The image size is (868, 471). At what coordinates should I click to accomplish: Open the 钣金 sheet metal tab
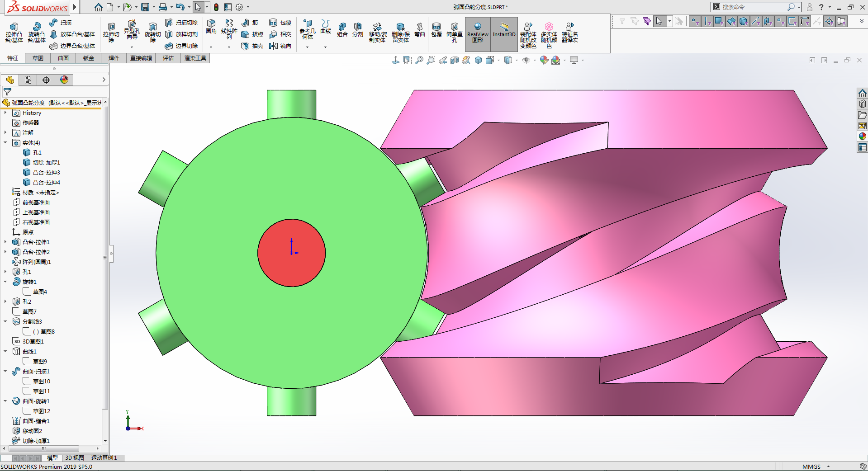tap(89, 58)
